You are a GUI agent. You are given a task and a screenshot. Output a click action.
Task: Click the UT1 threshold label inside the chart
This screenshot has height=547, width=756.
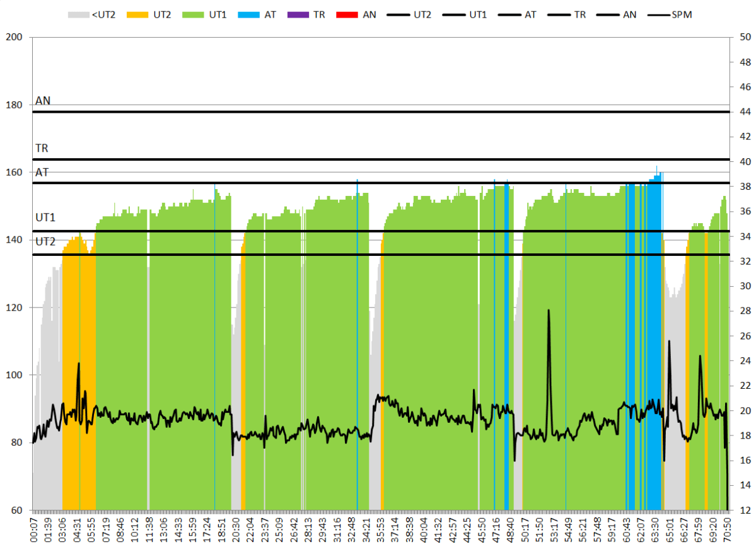click(x=45, y=217)
